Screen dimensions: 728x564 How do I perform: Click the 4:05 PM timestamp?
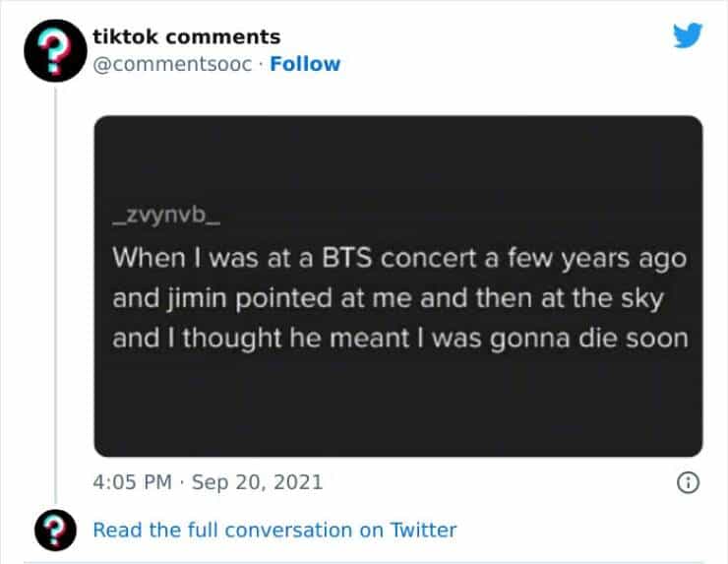click(130, 483)
